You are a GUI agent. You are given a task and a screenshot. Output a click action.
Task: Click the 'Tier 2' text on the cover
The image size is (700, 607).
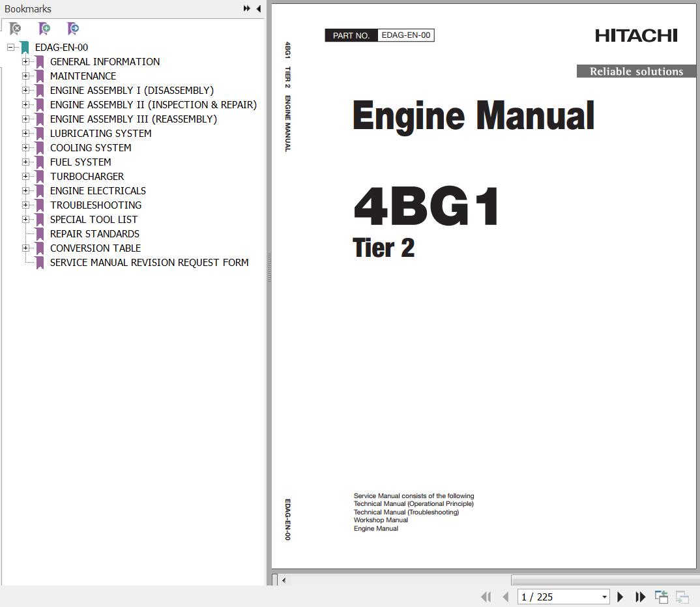(x=383, y=248)
